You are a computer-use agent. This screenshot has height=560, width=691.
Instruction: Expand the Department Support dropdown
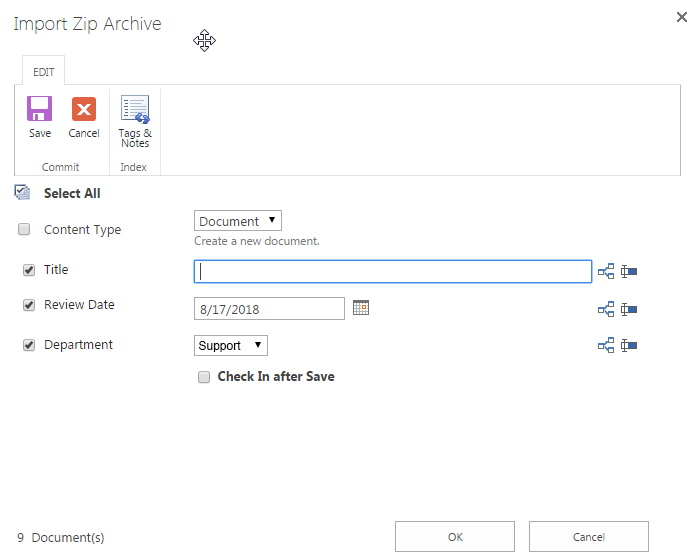coord(231,346)
